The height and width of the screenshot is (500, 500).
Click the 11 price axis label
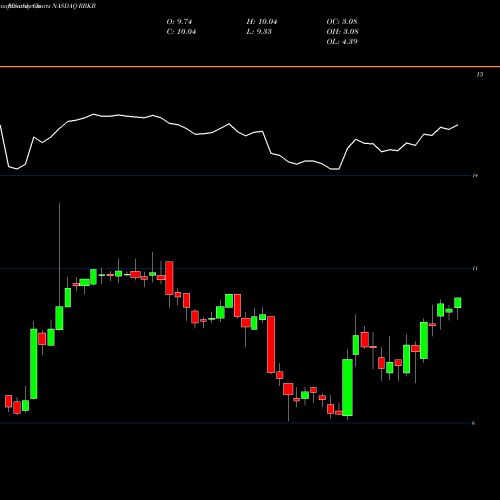(475, 268)
